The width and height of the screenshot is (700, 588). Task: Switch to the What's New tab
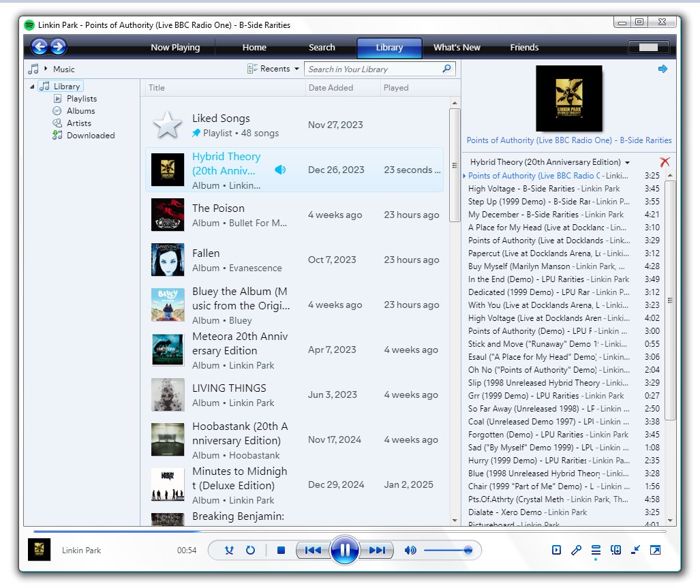[457, 48]
